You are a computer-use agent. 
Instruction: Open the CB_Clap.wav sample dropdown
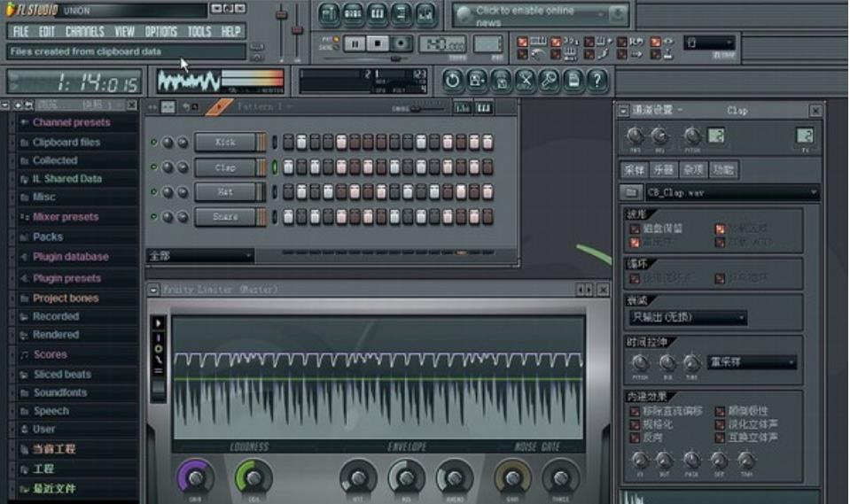point(732,192)
